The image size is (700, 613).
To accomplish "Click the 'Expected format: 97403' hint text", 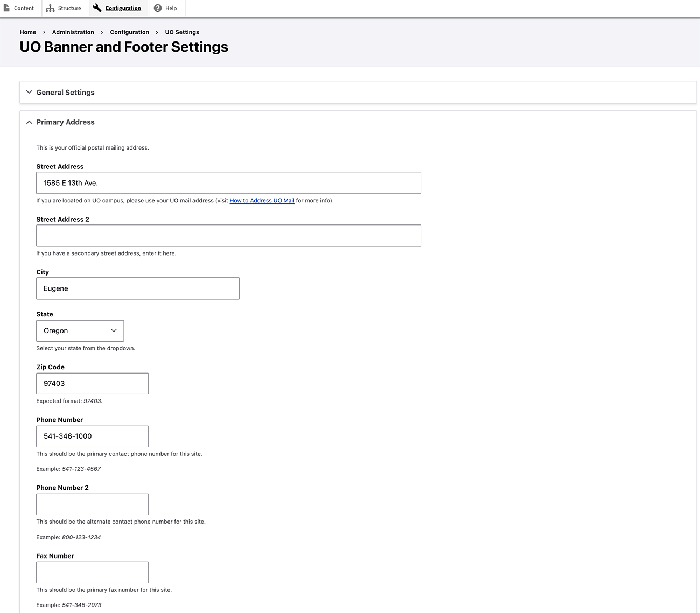I will click(x=69, y=401).
